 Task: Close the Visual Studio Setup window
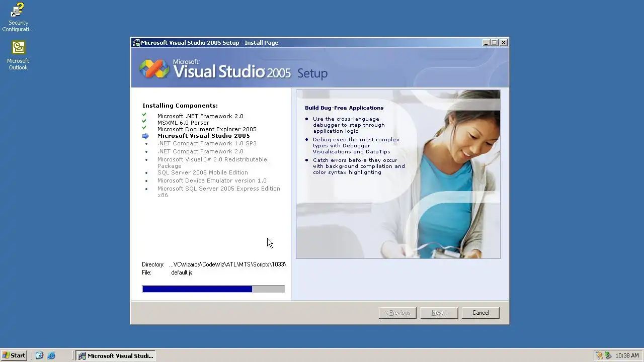click(504, 43)
